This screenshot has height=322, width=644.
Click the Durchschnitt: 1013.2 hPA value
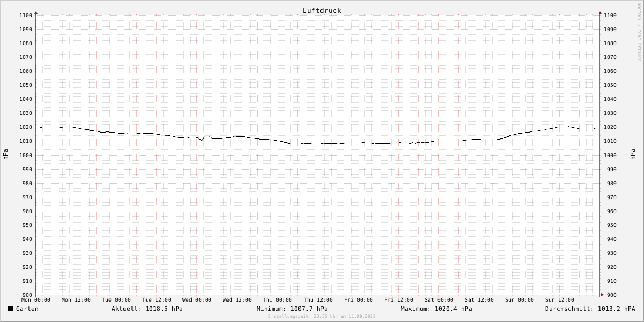(590, 309)
